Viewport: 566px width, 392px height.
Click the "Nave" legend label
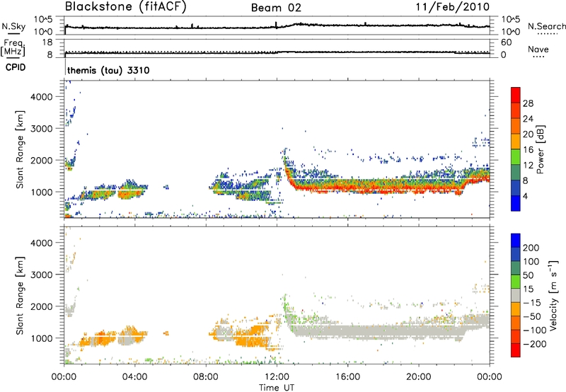(x=538, y=49)
